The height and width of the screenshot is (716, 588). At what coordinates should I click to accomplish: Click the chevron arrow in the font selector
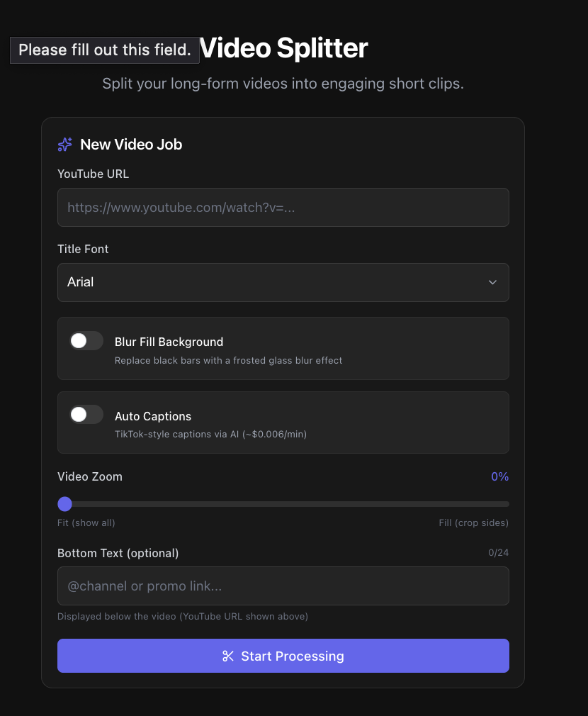tap(492, 282)
